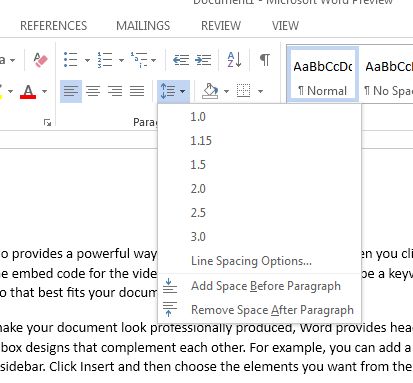Set line spacing to 1.0
The height and width of the screenshot is (383, 413).
260,117
